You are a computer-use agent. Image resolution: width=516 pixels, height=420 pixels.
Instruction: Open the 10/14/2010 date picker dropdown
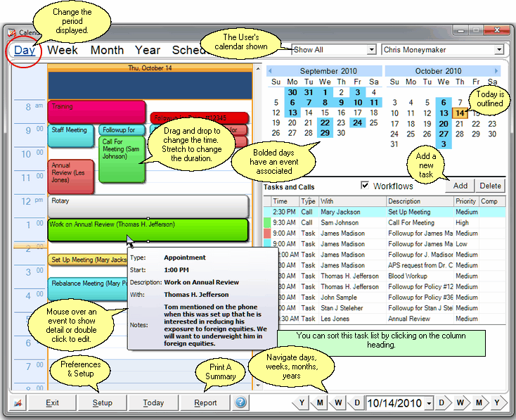[429, 403]
